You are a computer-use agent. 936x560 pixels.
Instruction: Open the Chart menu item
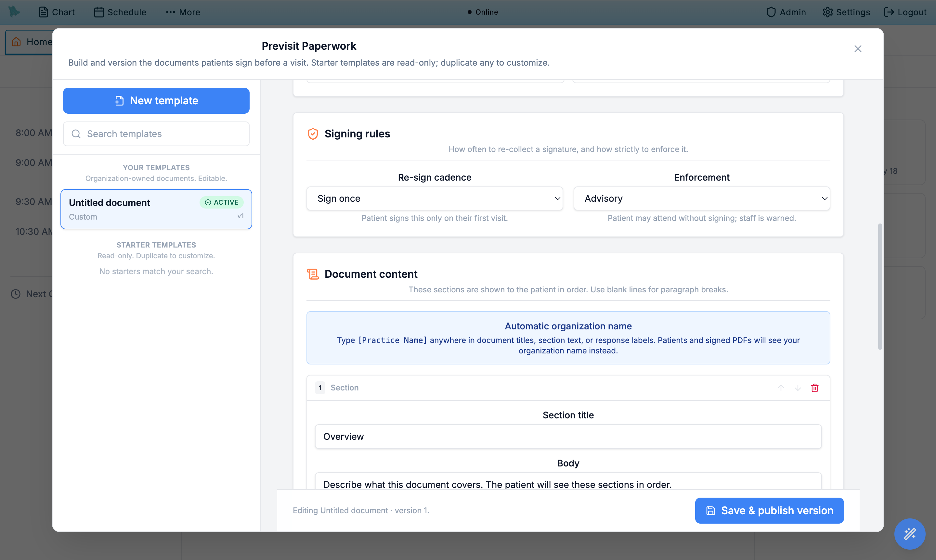click(57, 12)
